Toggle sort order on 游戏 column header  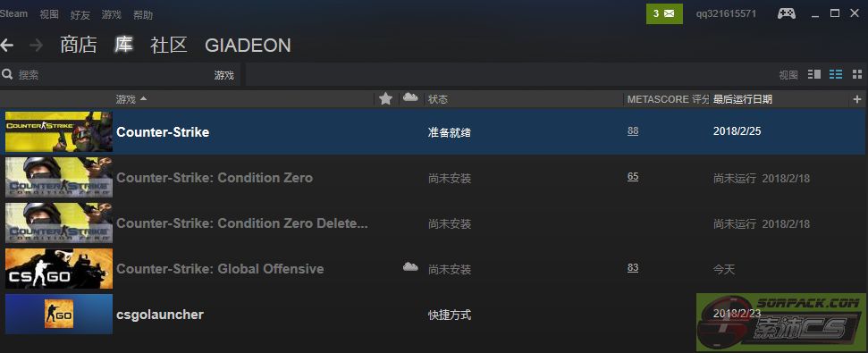(131, 99)
